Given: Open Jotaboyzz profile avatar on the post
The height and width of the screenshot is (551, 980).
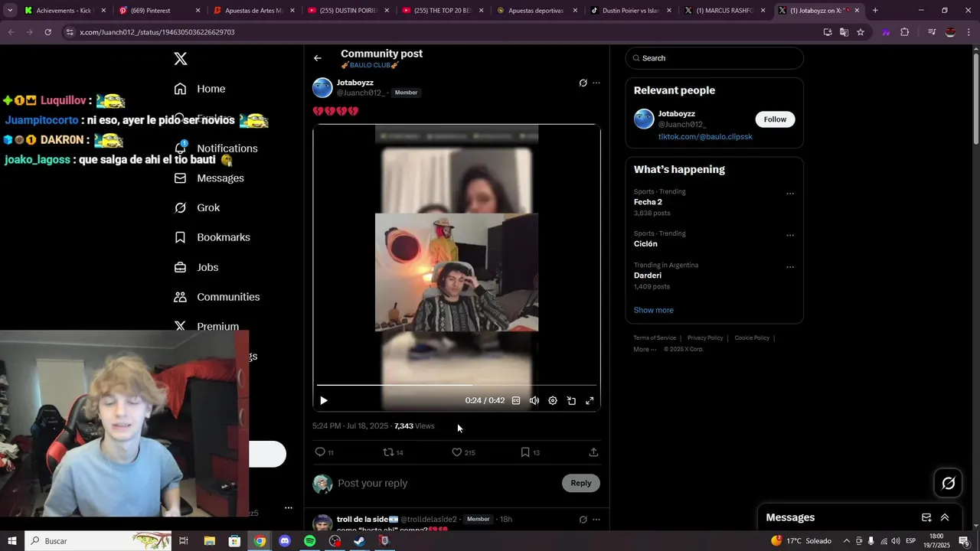Looking at the screenshot, I should [322, 88].
